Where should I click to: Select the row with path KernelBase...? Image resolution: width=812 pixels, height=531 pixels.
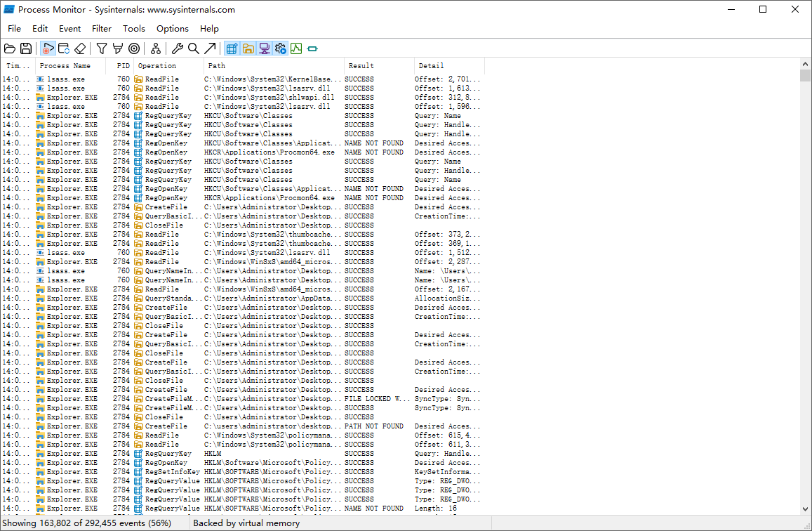click(242, 79)
